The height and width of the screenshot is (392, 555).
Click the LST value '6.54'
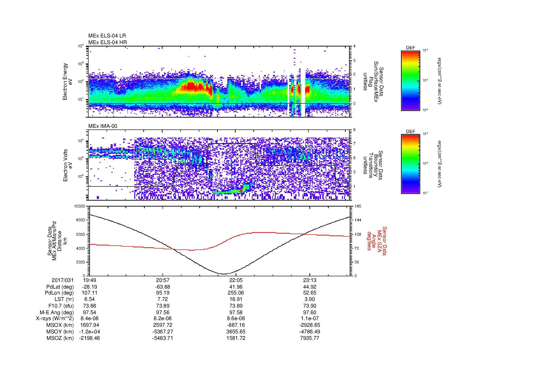click(x=90, y=300)
